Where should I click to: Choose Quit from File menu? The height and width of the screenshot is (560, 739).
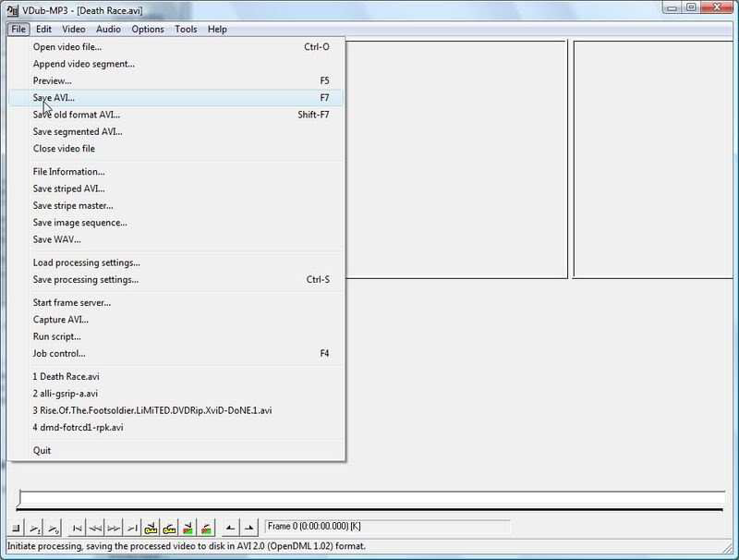(176, 451)
